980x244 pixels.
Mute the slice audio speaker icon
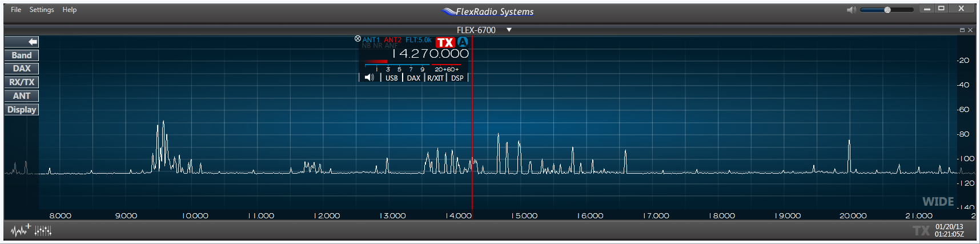(369, 78)
